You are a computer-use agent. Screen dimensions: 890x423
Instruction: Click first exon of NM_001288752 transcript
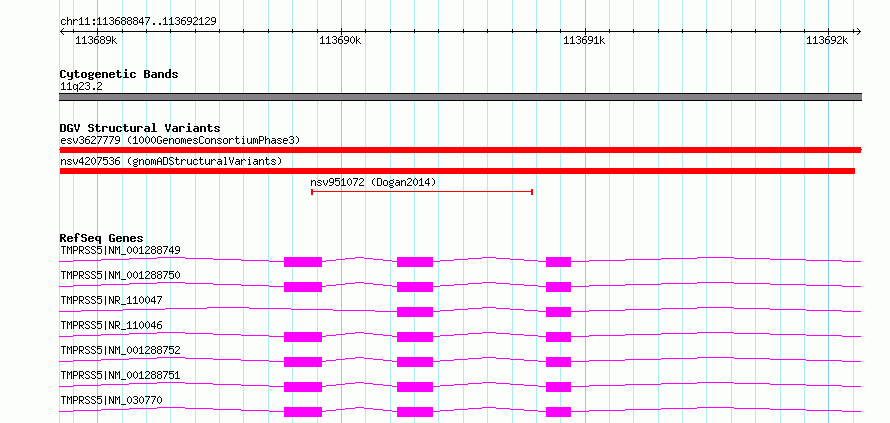[x=303, y=362]
